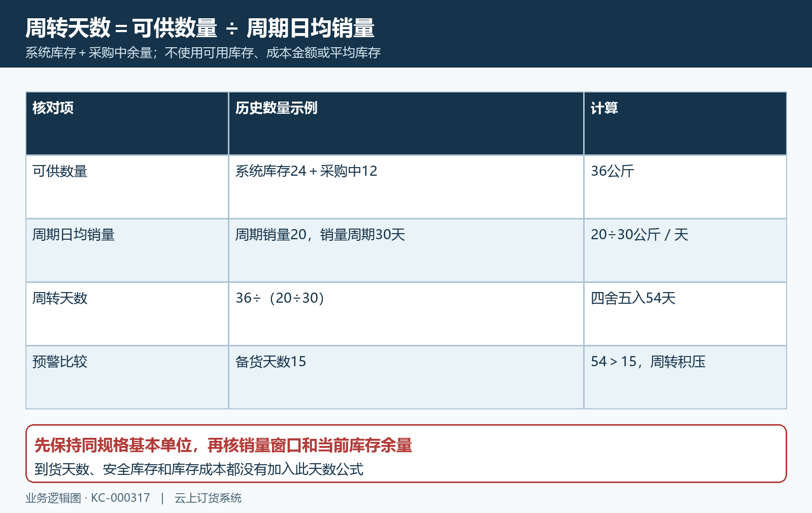Click the '历史数量示例' column header

(406, 123)
